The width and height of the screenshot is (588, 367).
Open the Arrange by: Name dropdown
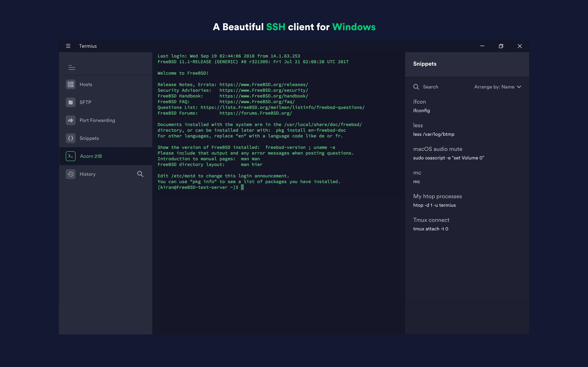(494, 87)
